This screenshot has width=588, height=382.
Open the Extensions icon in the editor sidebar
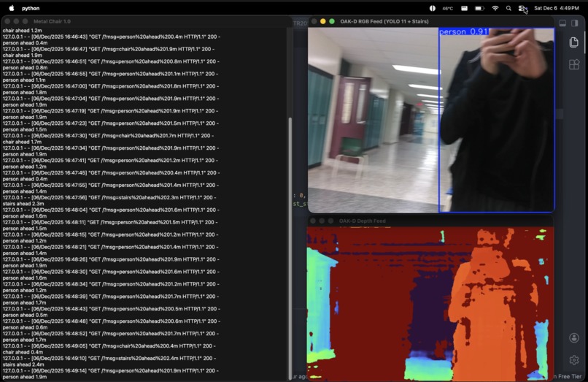pyautogui.click(x=574, y=64)
